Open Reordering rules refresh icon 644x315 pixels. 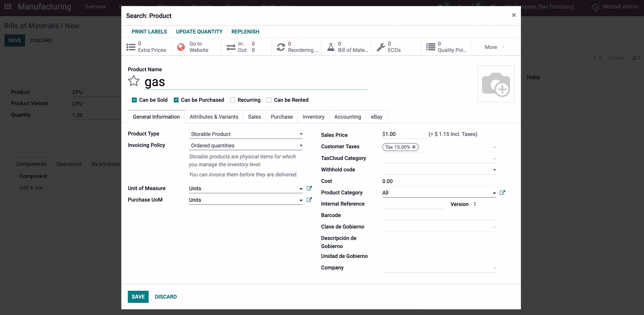(281, 47)
